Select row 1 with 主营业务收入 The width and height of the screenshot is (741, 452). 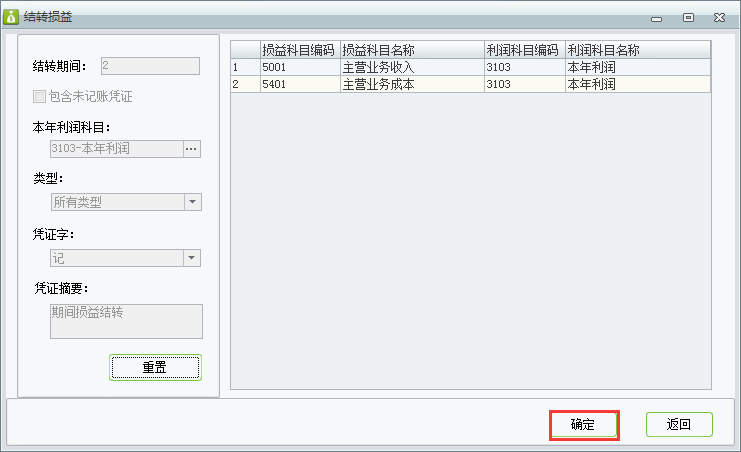click(x=471, y=67)
